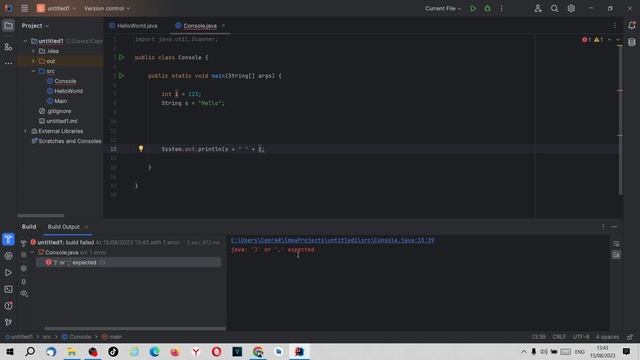Open Windows Start menu
Viewport: 640px width, 360px height.
(x=9, y=351)
